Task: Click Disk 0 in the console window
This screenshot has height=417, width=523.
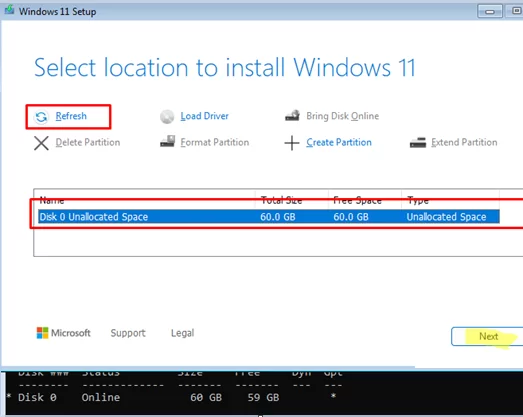Action: click(x=37, y=397)
